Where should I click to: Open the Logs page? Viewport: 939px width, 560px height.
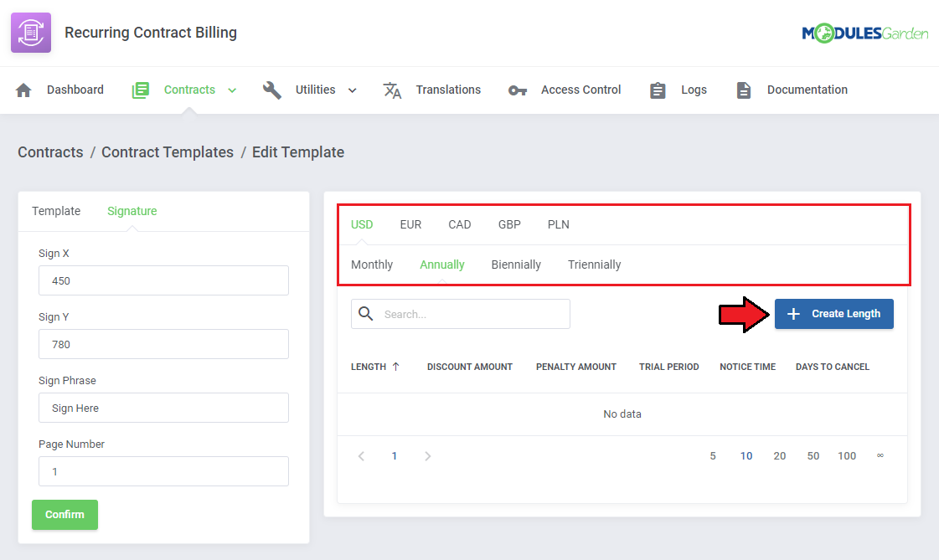point(694,90)
